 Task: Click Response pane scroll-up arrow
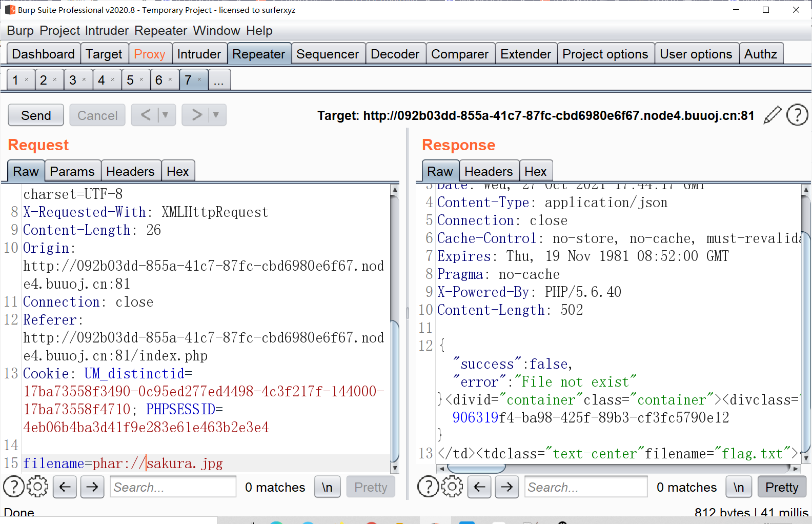(806, 189)
